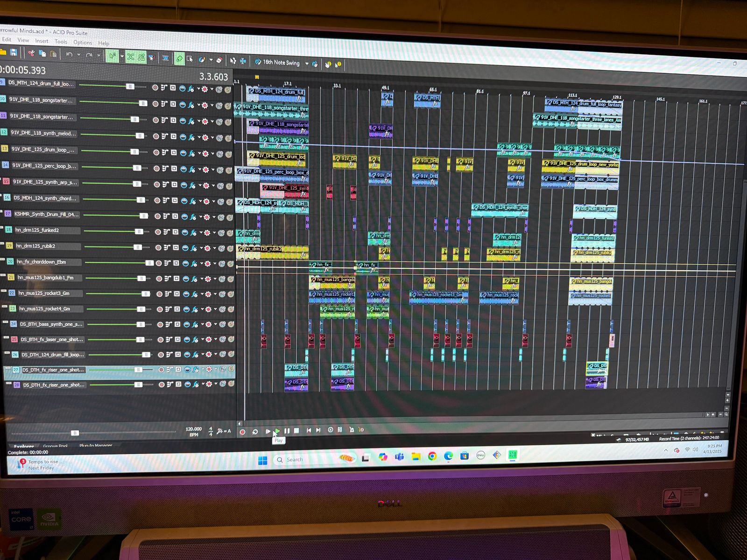Arm hn_fx_chorddown_Ebm track for recording
Screen dimensions: 747x560
[159, 263]
